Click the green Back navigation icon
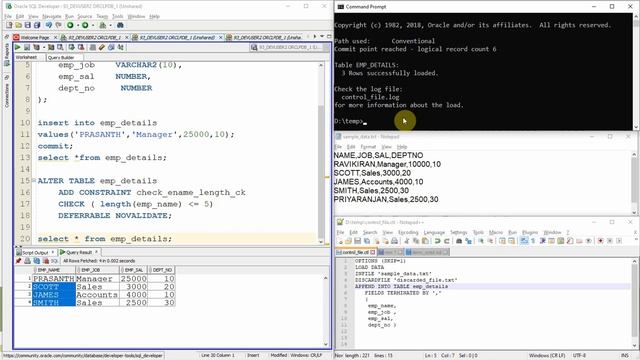The height and width of the screenshot is (360, 640). pos(70,25)
